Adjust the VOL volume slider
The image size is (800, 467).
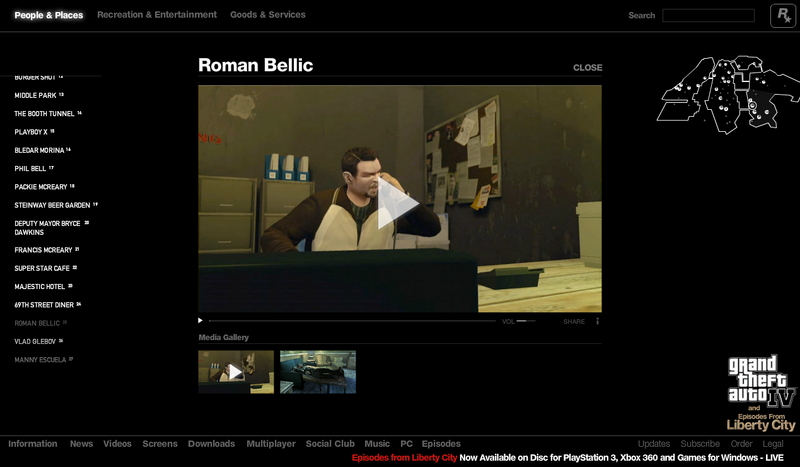click(x=526, y=321)
